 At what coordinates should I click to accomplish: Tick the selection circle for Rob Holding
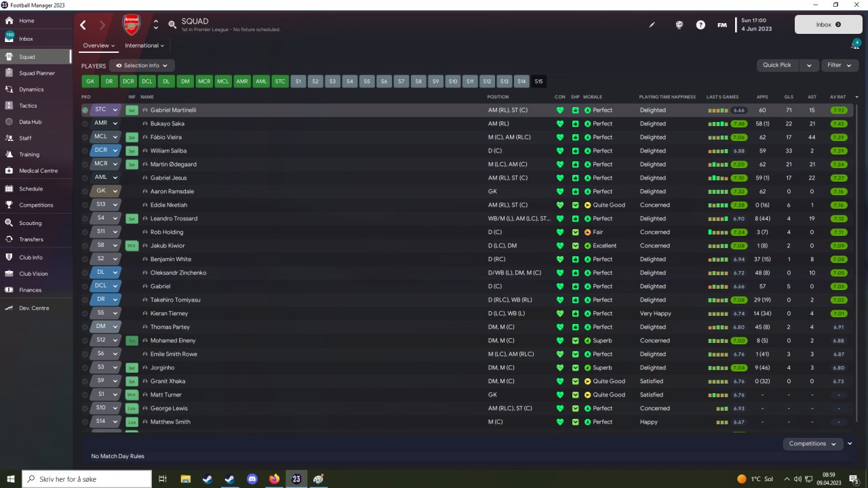tap(85, 232)
